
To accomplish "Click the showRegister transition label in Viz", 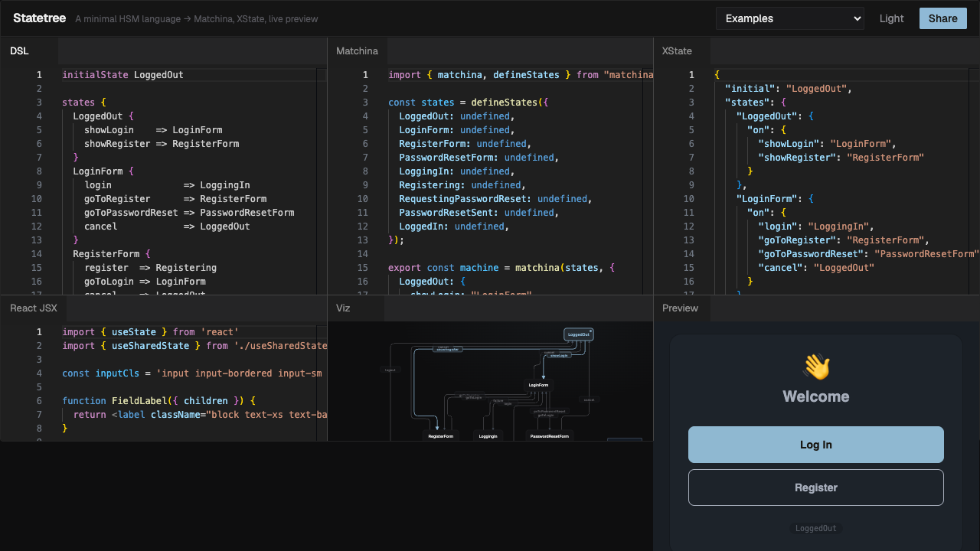I will pyautogui.click(x=447, y=349).
